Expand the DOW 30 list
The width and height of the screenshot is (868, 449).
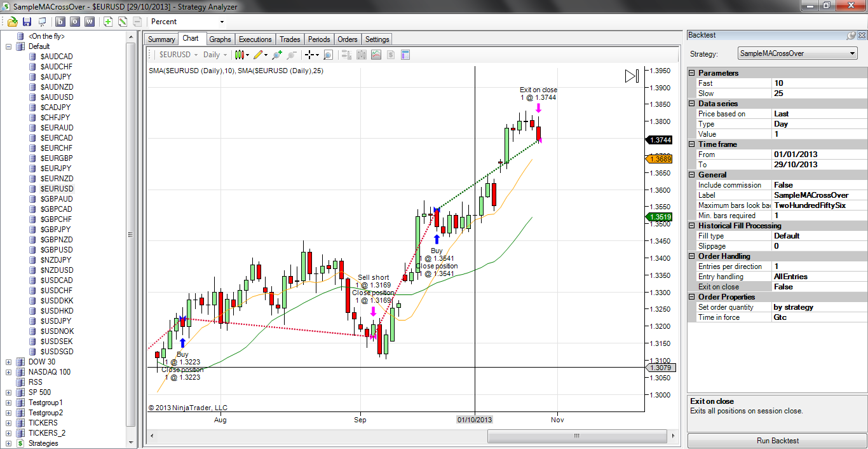pyautogui.click(x=8, y=362)
